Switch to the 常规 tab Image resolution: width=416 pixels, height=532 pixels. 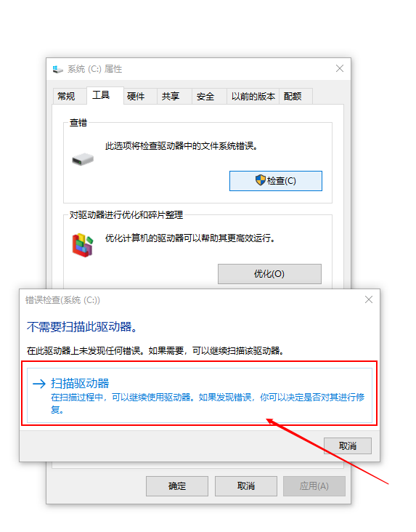click(x=66, y=97)
